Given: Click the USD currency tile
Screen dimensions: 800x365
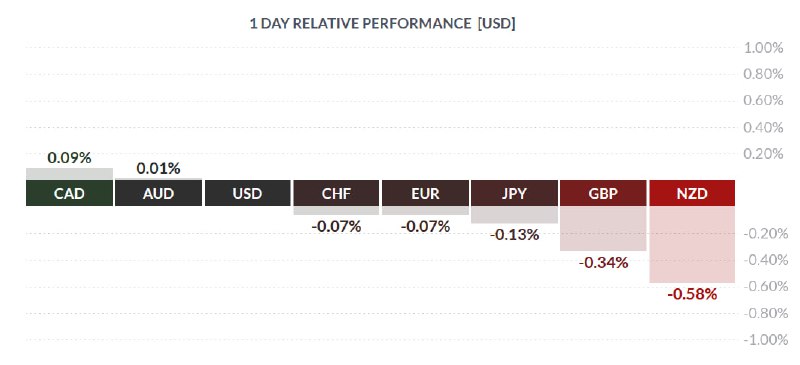Looking at the screenshot, I should pos(247,193).
